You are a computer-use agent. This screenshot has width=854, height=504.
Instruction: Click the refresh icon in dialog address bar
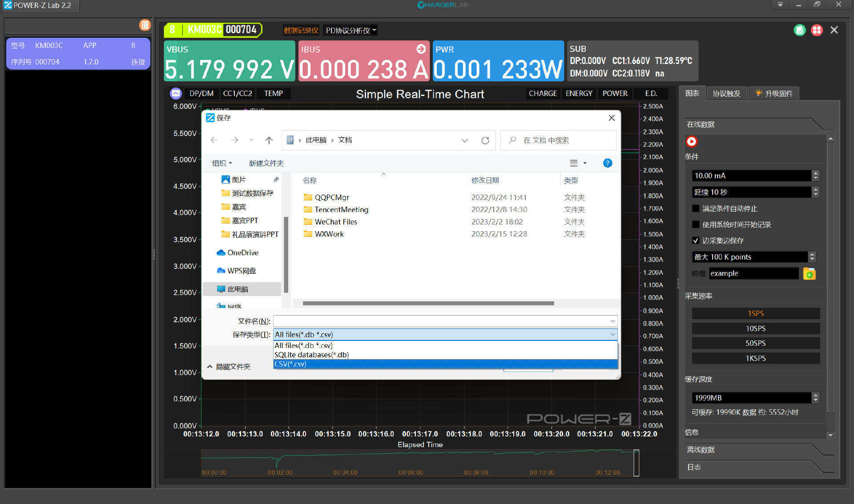[485, 140]
